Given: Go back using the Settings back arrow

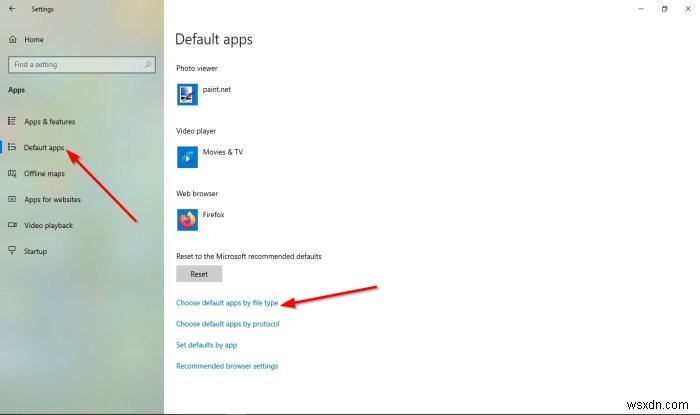Looking at the screenshot, I should pyautogui.click(x=12, y=8).
